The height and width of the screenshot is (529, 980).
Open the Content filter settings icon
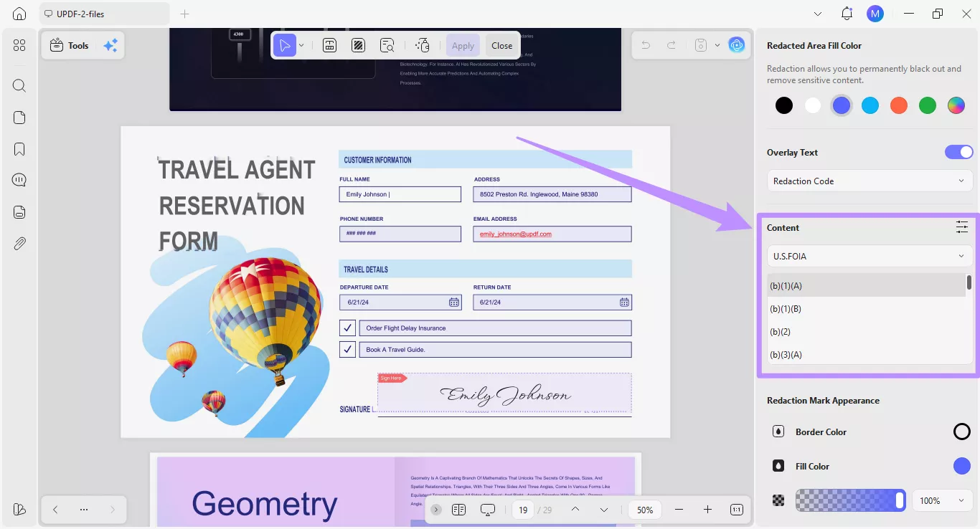[x=962, y=227]
